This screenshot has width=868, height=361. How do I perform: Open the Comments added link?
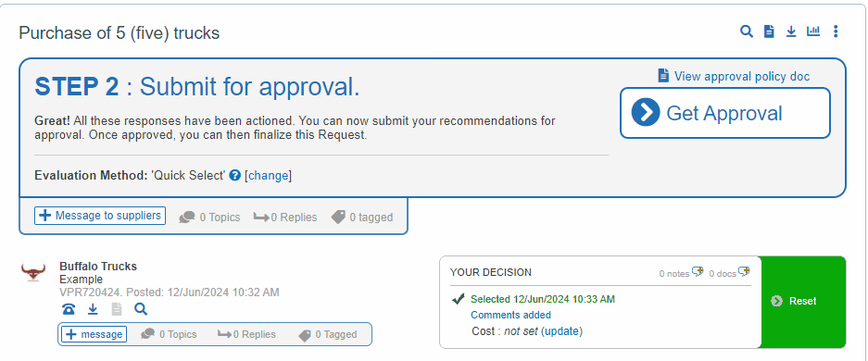(511, 315)
